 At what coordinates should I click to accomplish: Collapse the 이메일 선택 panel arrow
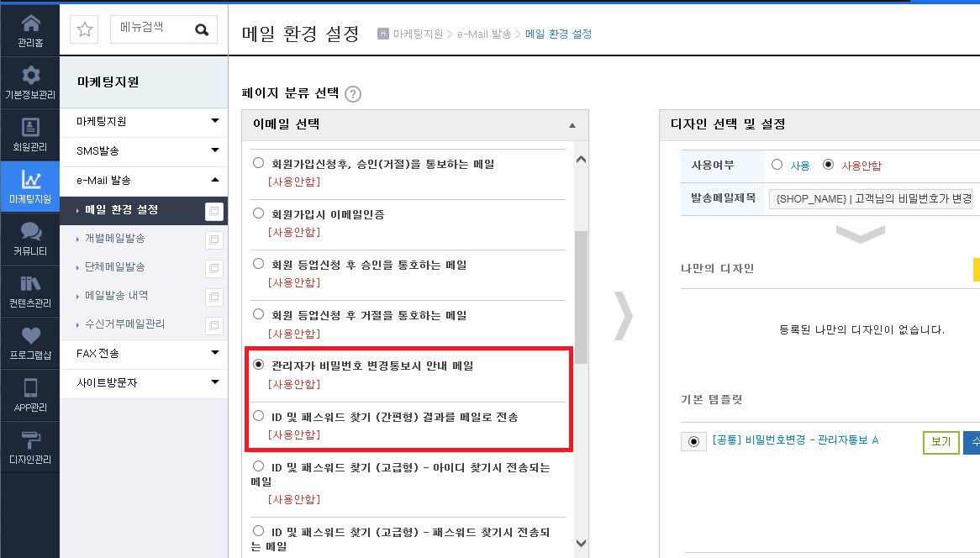tap(572, 125)
